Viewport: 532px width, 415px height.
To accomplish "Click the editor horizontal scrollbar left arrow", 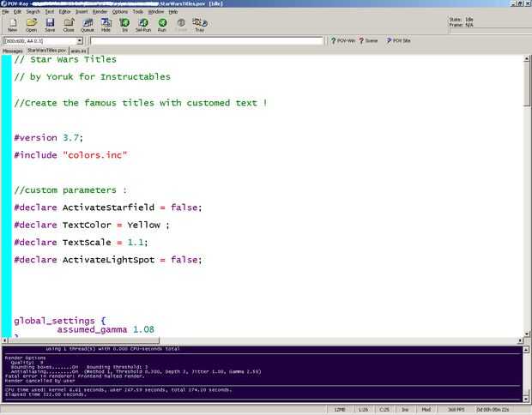I will 4,340.
